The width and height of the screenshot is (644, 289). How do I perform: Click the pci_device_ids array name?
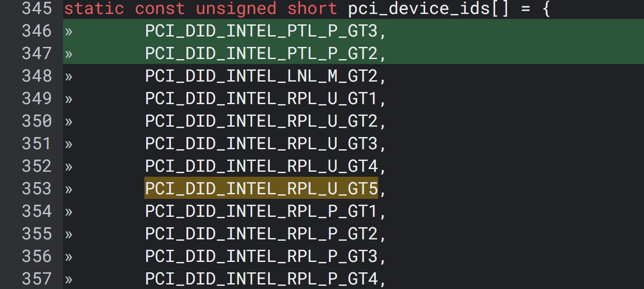click(418, 9)
